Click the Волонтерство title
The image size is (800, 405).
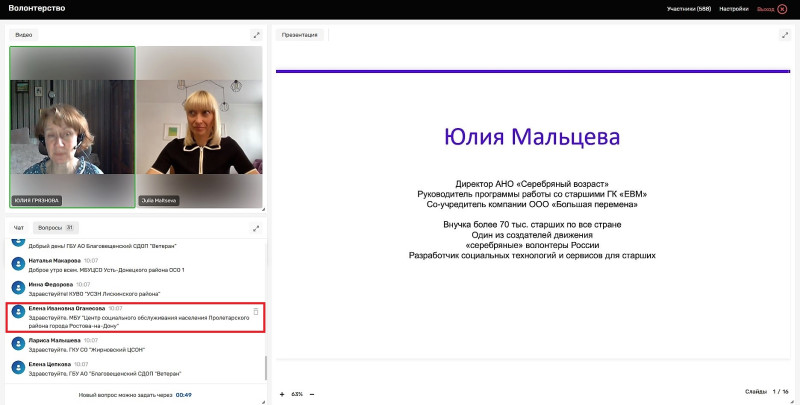point(37,8)
